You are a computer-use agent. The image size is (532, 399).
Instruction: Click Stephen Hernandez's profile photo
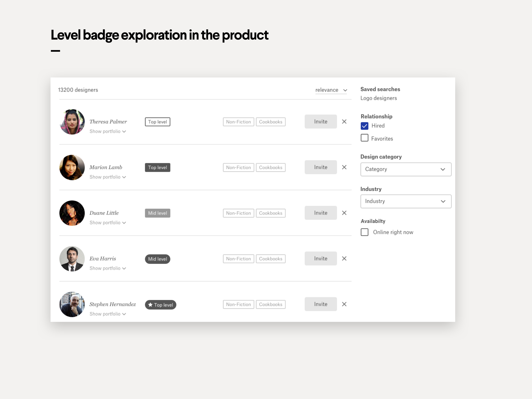(x=72, y=304)
